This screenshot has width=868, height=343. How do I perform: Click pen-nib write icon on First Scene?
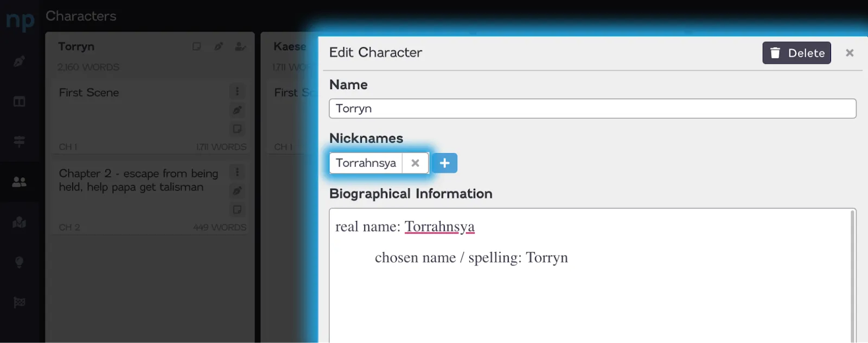[237, 110]
